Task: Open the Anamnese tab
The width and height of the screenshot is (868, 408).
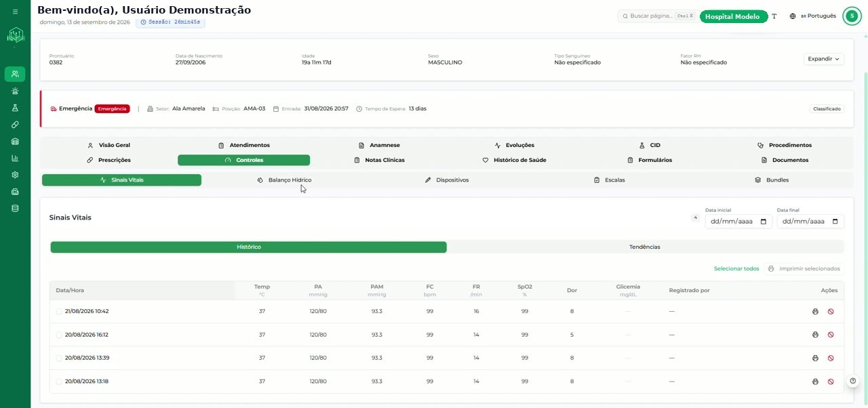Action: point(379,145)
